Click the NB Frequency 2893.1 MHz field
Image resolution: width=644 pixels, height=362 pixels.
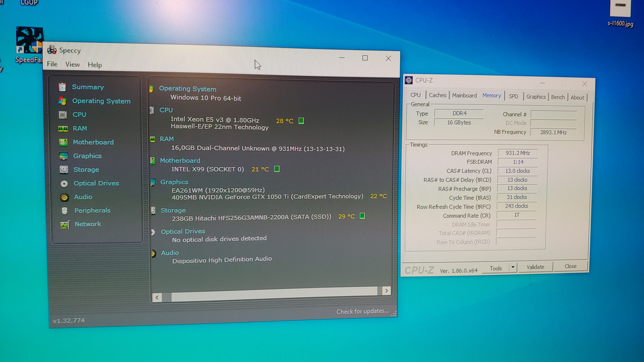tap(553, 132)
